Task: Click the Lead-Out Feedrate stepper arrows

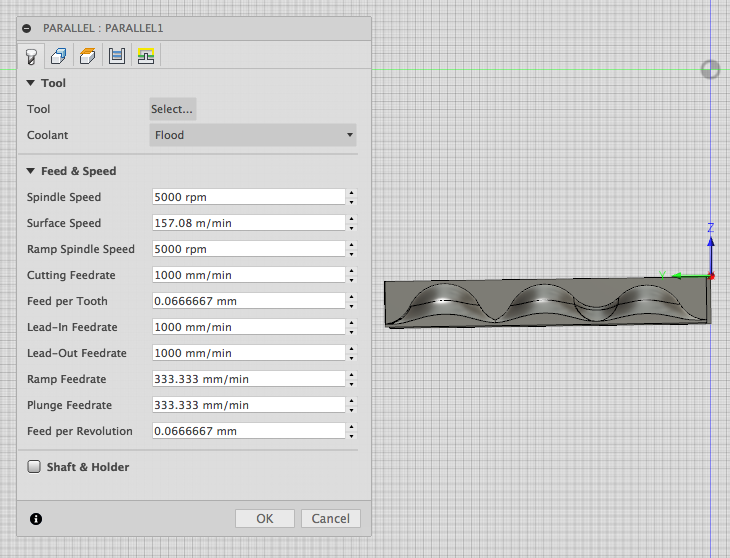Action: coord(351,353)
